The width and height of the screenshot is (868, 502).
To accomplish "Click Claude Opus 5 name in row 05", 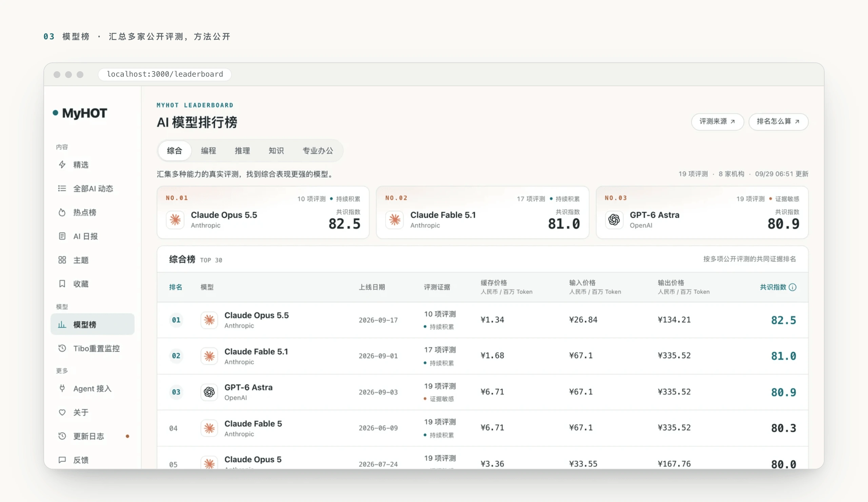I will pyautogui.click(x=253, y=460).
